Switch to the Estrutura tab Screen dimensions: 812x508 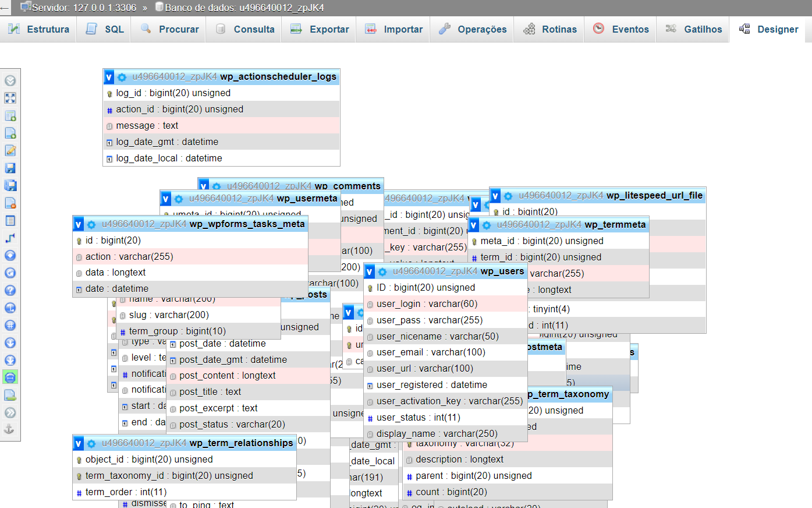(40, 29)
